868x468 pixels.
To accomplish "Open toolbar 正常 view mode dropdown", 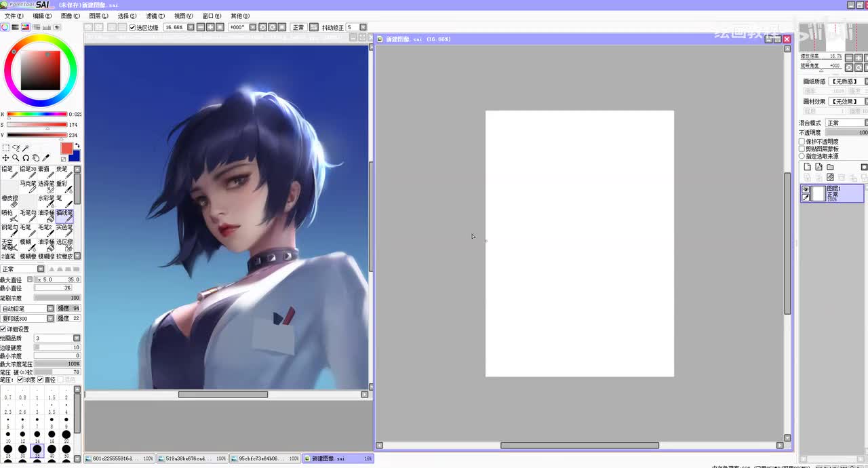I will point(298,27).
